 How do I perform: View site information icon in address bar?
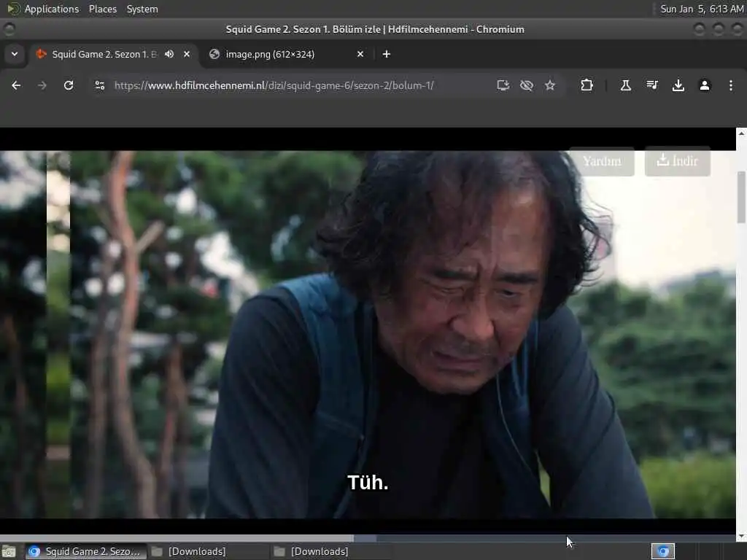99,85
